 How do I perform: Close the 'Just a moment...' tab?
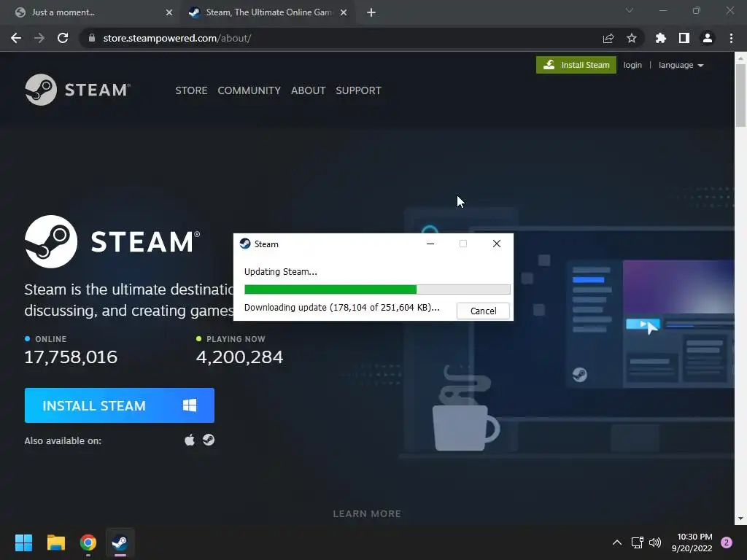(169, 12)
